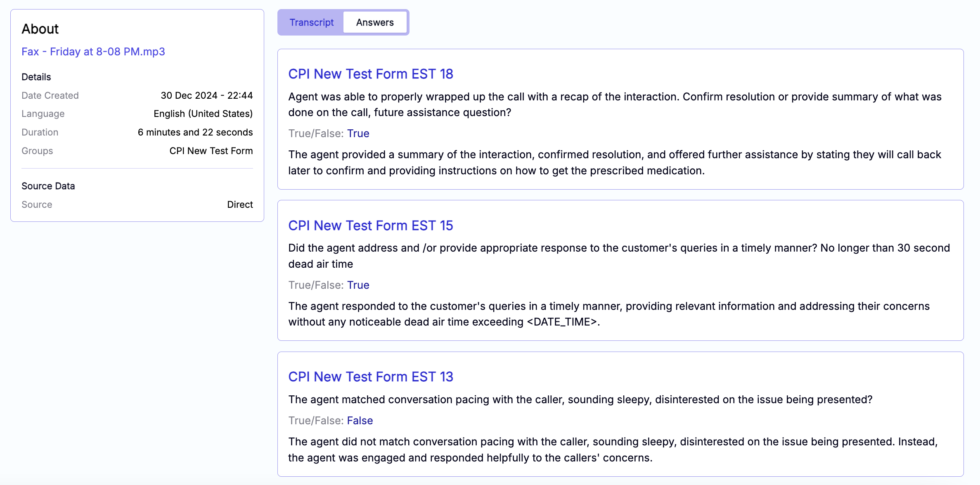The height and width of the screenshot is (485, 980).
Task: Click the Details section label
Action: pos(36,77)
